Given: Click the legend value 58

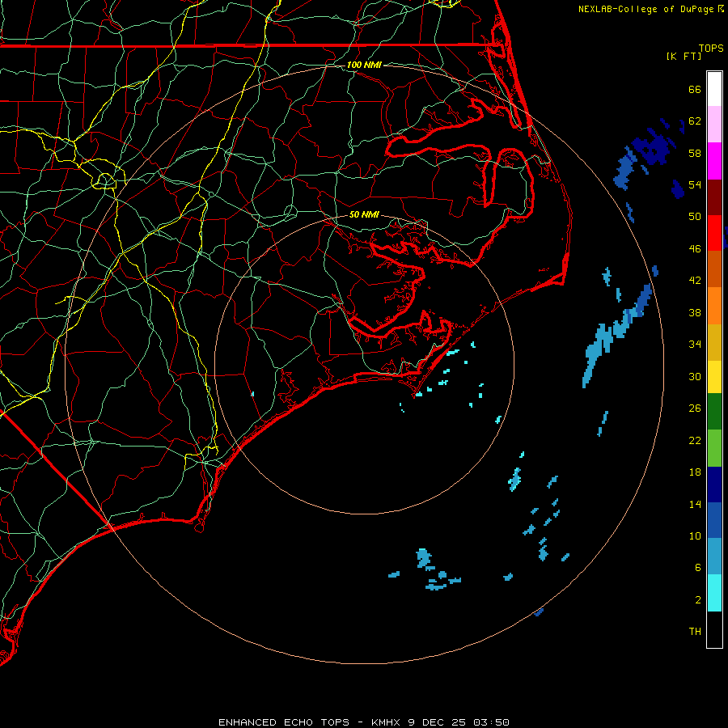Looking at the screenshot, I should click(695, 153).
